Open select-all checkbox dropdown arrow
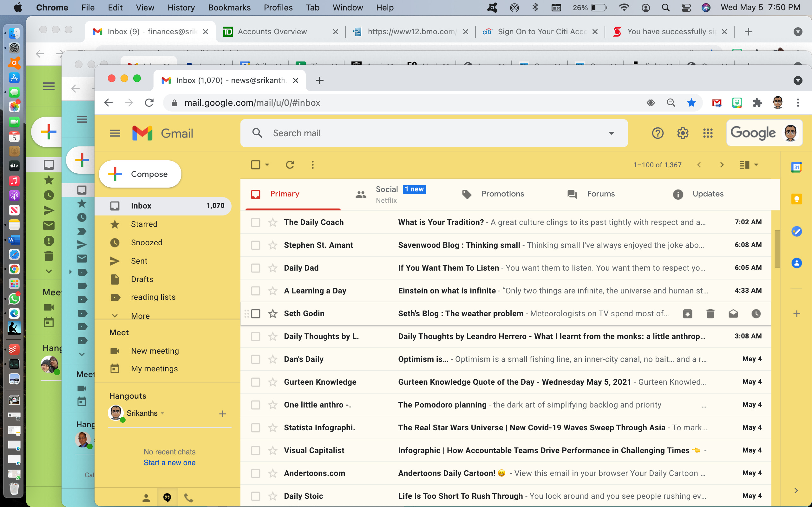The image size is (812, 507). pos(267,165)
